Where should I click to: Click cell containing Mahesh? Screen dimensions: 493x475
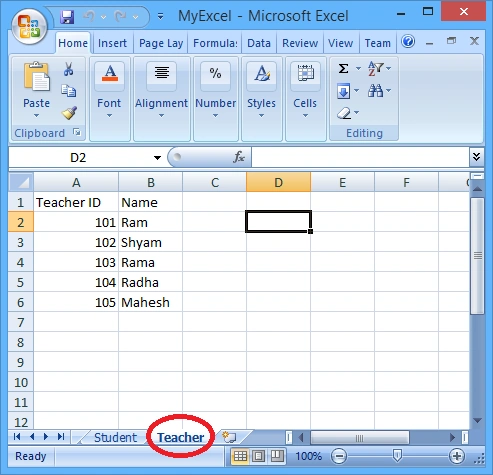(150, 302)
